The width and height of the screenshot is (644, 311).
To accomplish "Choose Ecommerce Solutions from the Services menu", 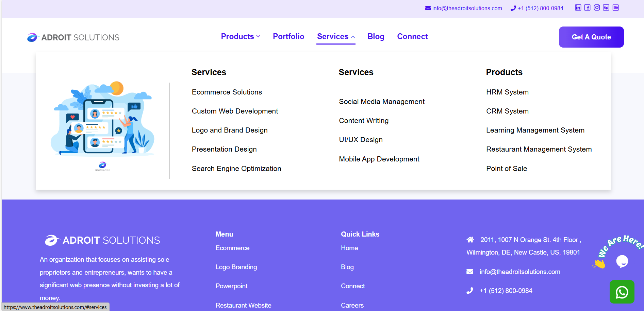I will coord(227,92).
